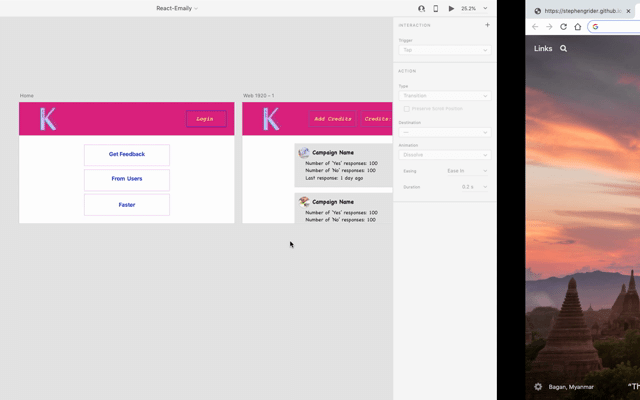Click the K logo on Web 1920 artboard

click(x=271, y=119)
